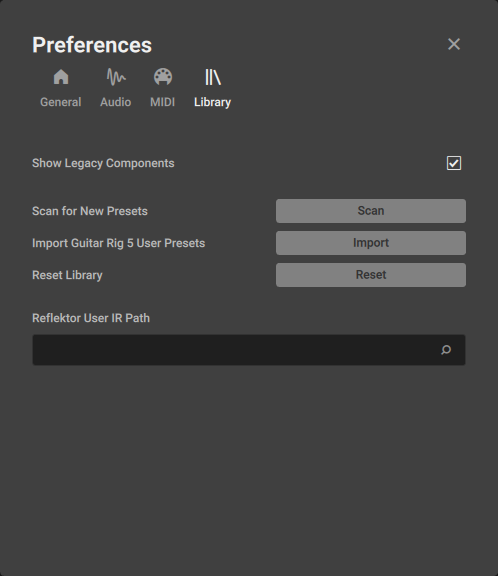498x576 pixels.
Task: Open the Audio waveform icon
Action: point(116,77)
